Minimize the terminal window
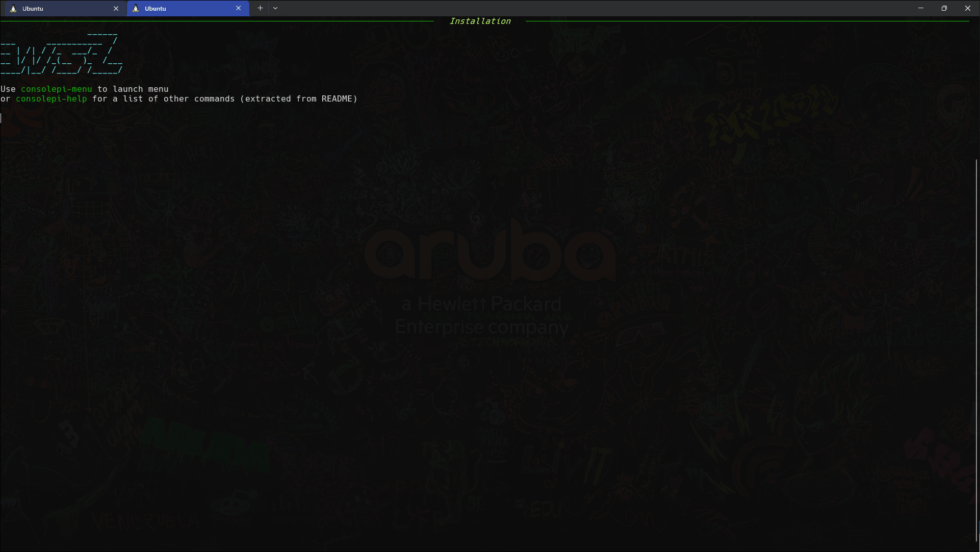980x552 pixels. point(921,8)
